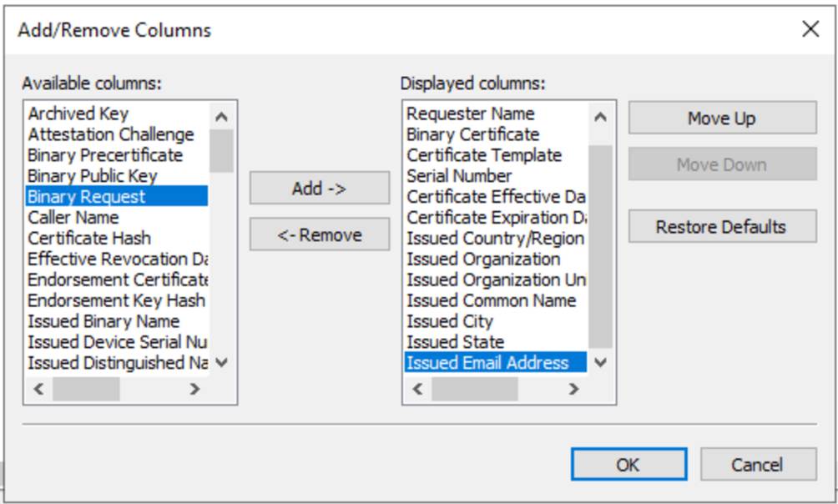Select Serial Number in Displayed columns
The width and height of the screenshot is (838, 504).
pyautogui.click(x=459, y=176)
